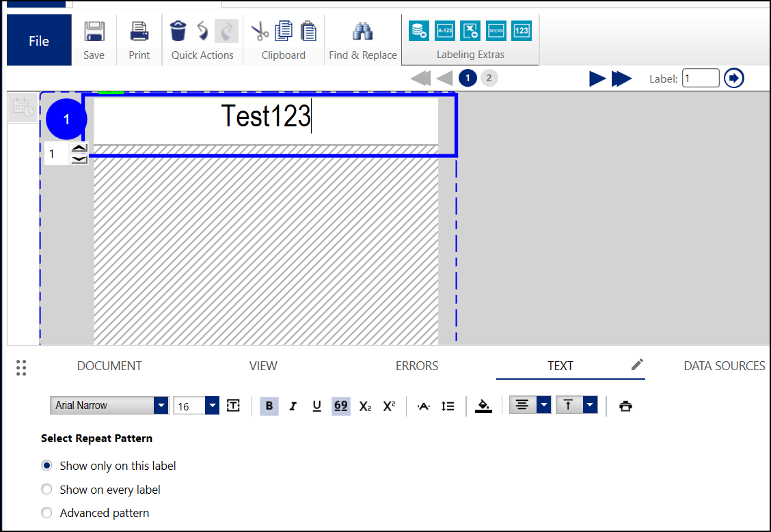The image size is (771, 532).
Task: Click the 123 sequence icon
Action: coord(522,31)
